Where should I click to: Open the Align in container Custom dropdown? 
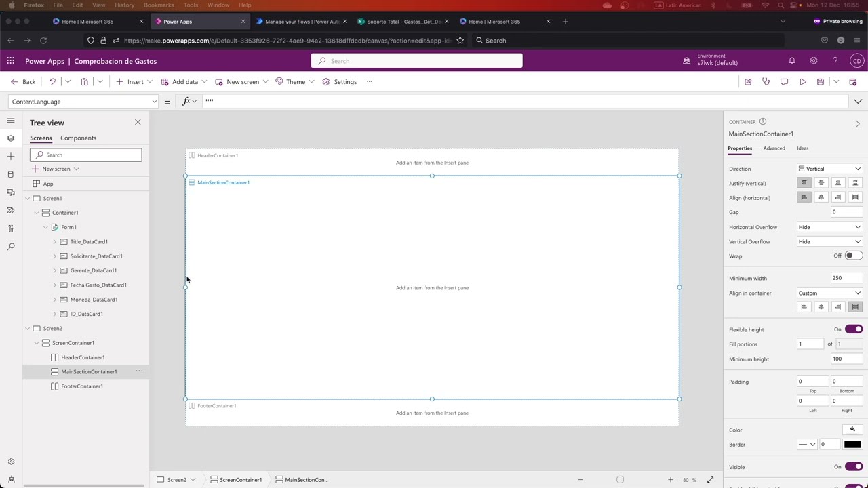[829, 293]
